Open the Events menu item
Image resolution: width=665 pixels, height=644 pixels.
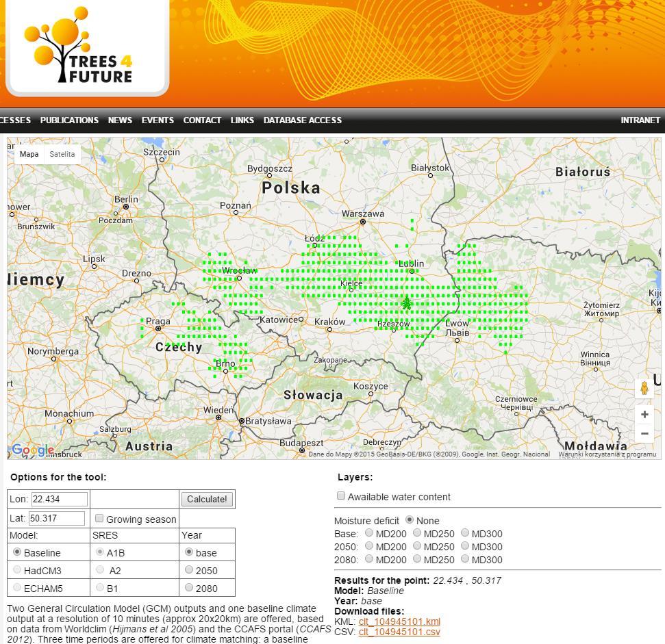[158, 120]
